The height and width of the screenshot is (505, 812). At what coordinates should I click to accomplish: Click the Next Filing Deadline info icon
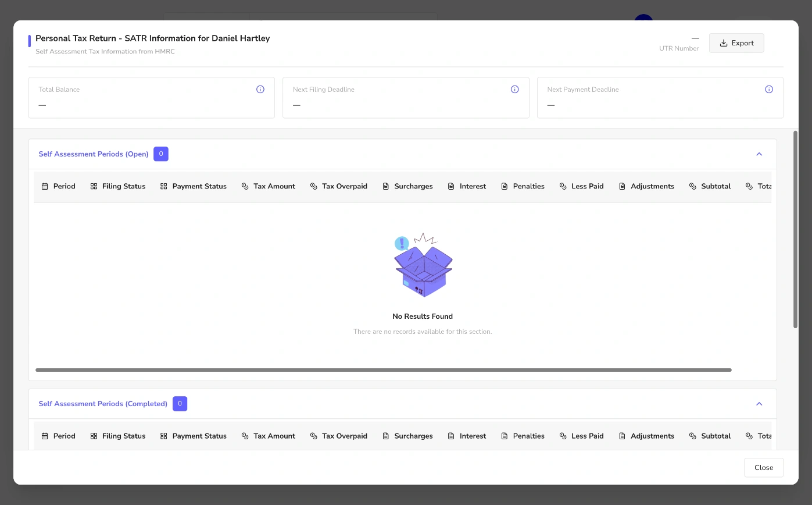click(x=514, y=90)
